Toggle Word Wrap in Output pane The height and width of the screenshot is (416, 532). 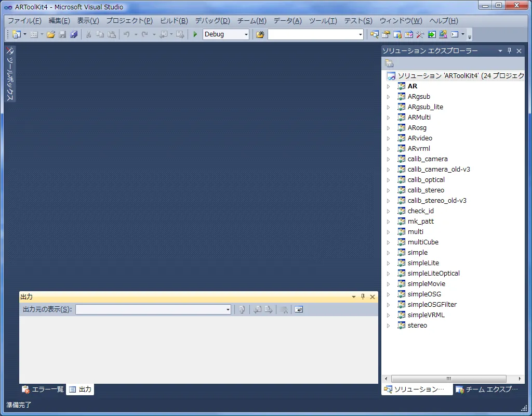click(299, 309)
